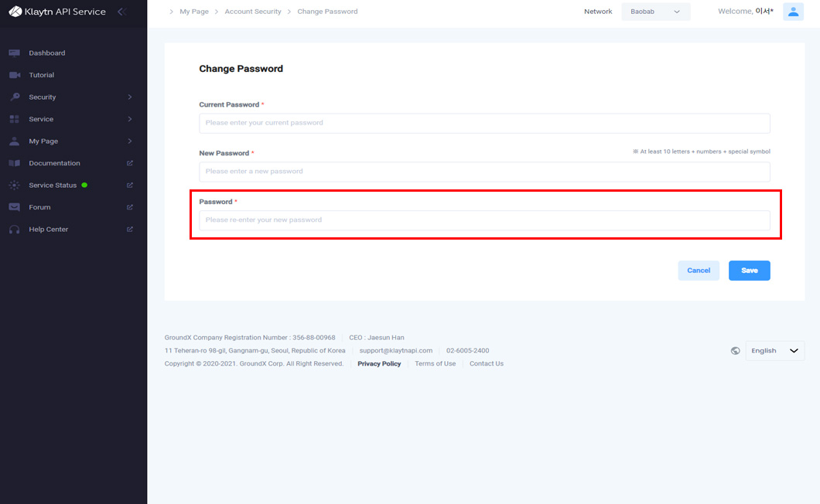Click the Klaytn API Service logo
The width and height of the screenshot is (820, 504).
(x=57, y=12)
